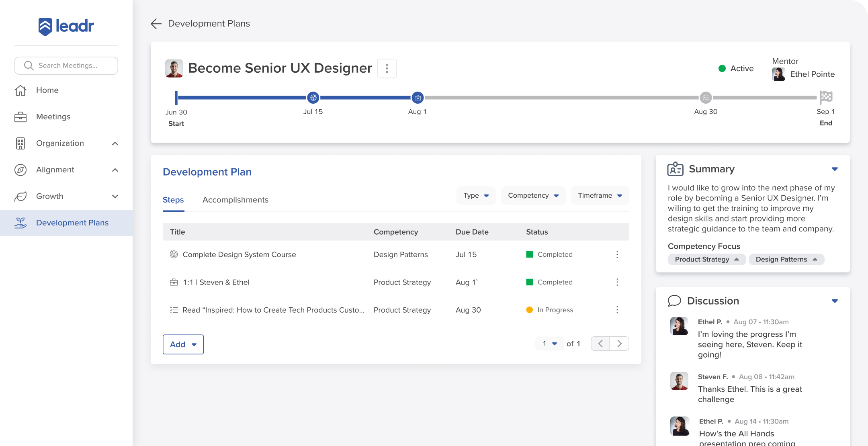Viewport: 868px width, 446px height.
Task: Go to next page of steps
Action: pos(620,344)
